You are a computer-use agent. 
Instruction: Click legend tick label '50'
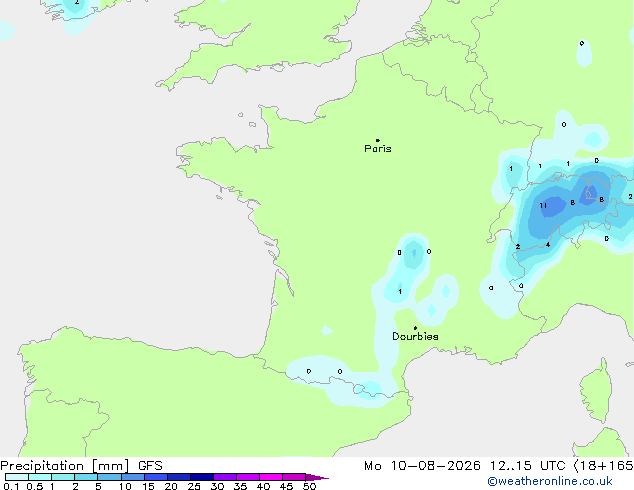[309, 486]
